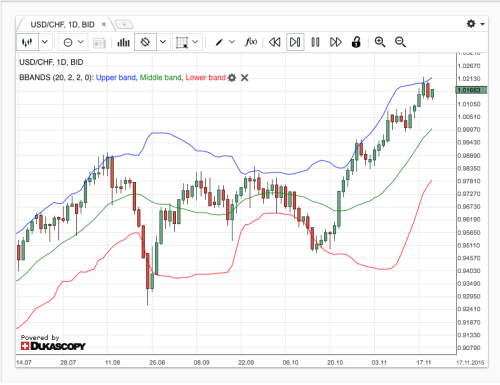Screen dimensions: 500x385
Task: Open the f(x) indicators menu
Action: coord(251,42)
